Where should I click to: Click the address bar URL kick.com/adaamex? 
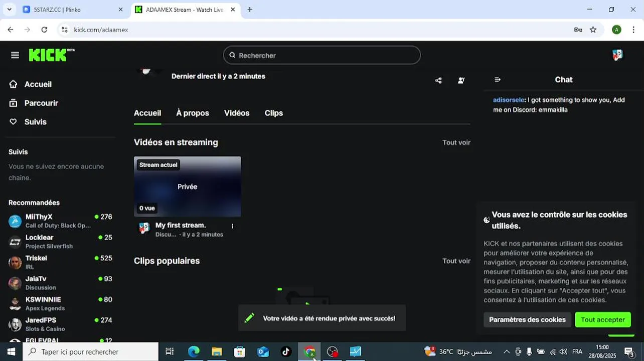(x=101, y=30)
